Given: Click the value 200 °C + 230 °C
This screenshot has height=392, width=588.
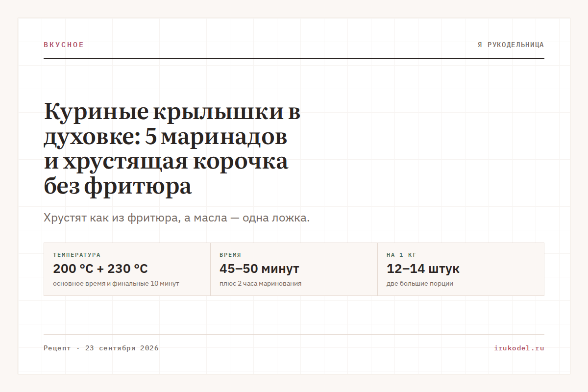Looking at the screenshot, I should pyautogui.click(x=100, y=269).
